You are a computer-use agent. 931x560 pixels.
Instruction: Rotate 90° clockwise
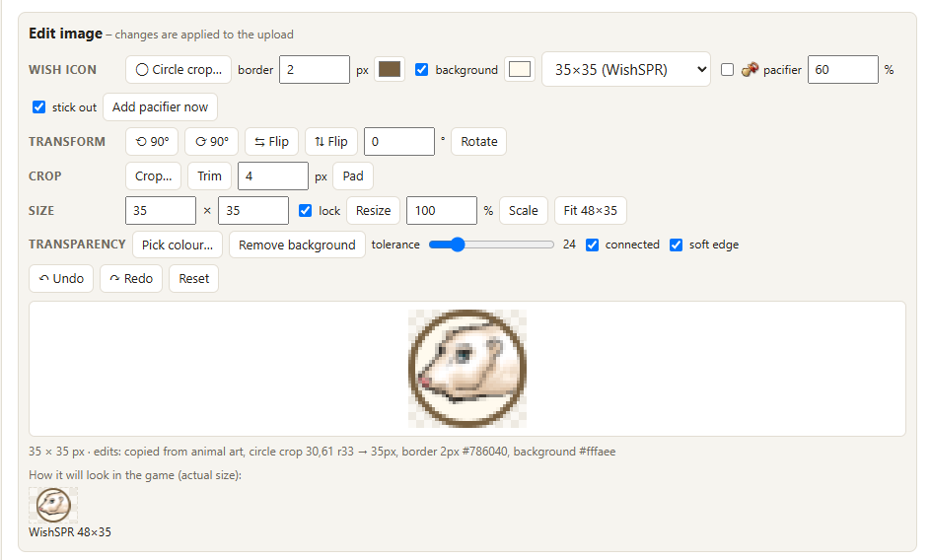coord(211,141)
